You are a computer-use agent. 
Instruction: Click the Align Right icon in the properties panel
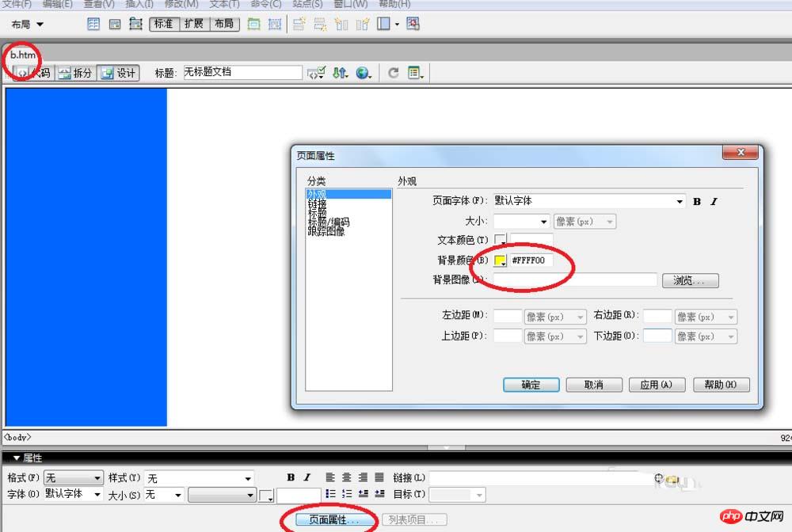pos(364,477)
